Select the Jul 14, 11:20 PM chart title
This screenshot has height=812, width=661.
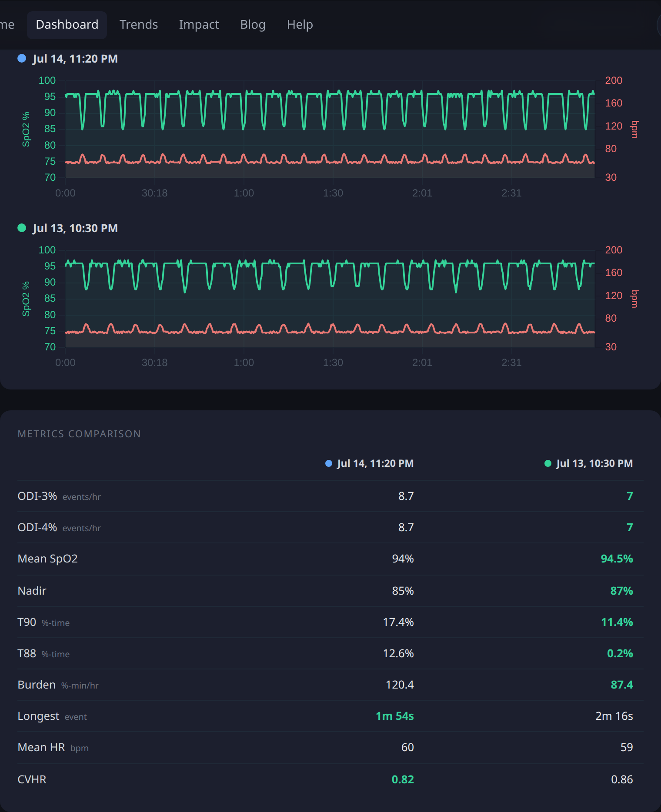(75, 59)
